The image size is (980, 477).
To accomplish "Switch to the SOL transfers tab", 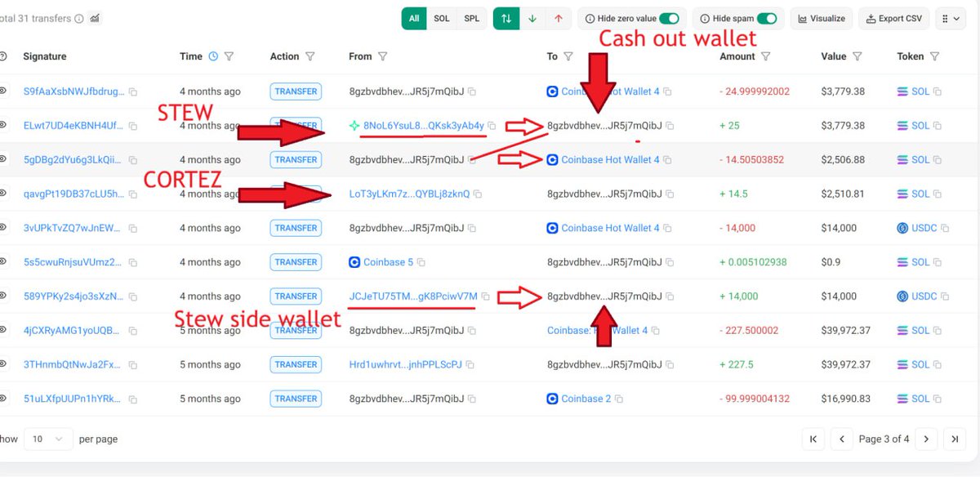I will coord(441,19).
